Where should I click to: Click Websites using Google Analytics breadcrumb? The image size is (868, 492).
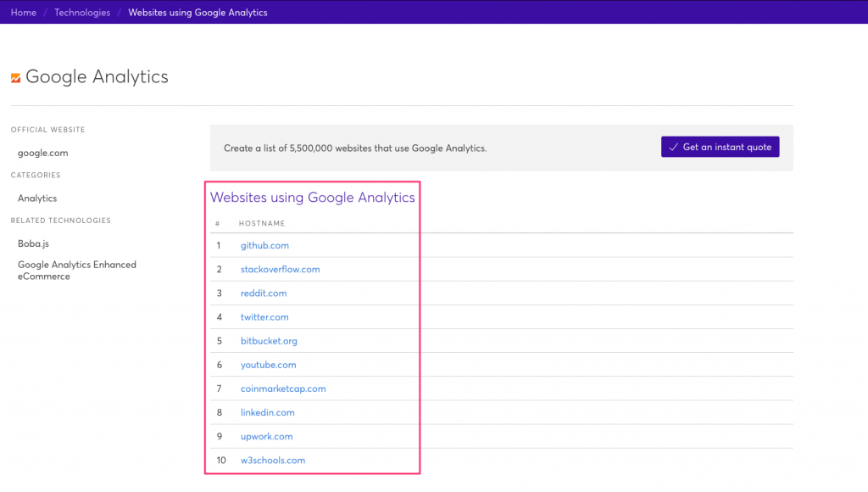(x=198, y=12)
